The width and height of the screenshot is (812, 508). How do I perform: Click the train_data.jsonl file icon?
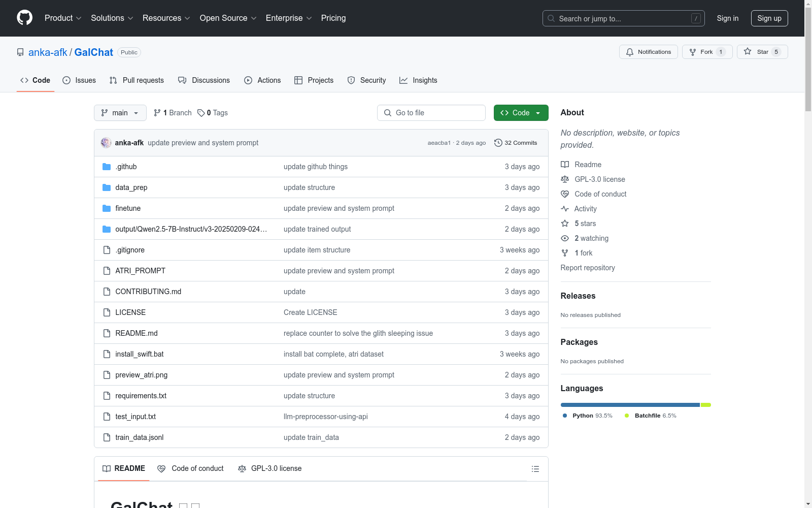pyautogui.click(x=107, y=437)
